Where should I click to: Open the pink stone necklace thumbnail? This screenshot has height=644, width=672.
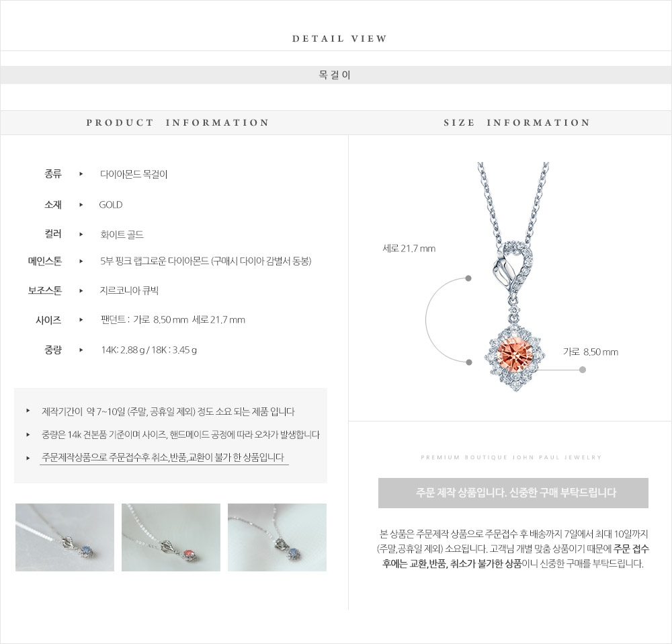[x=171, y=537]
